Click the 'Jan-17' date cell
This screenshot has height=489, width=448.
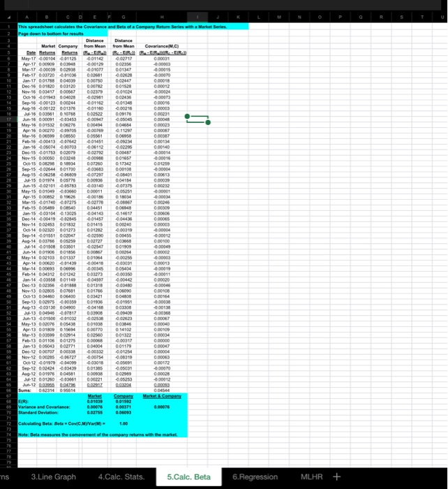[x=29, y=81]
